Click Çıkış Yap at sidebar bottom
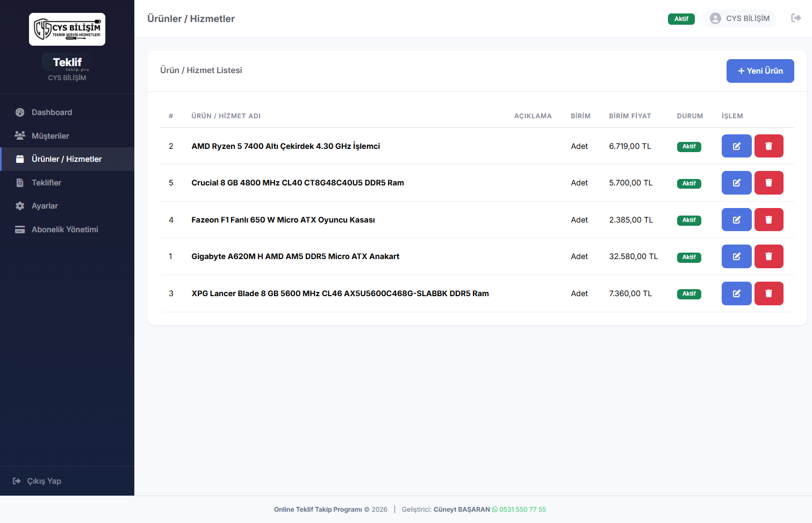Image resolution: width=812 pixels, height=523 pixels. pos(37,481)
